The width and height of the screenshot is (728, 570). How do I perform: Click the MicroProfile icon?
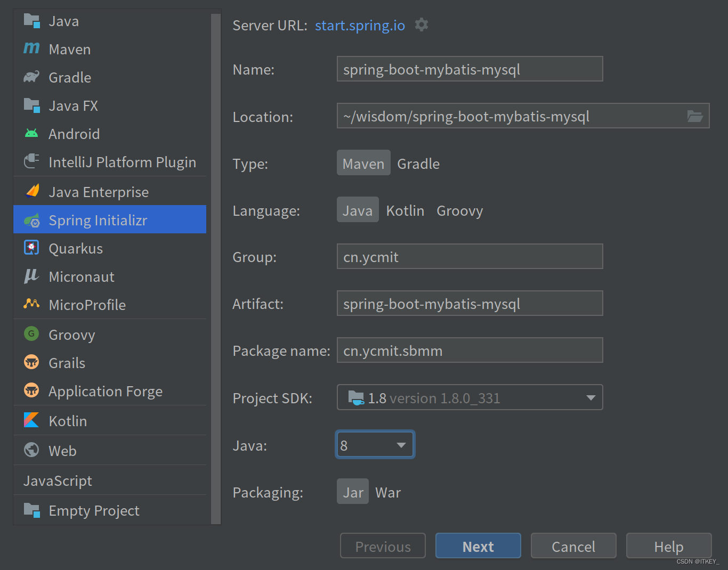tap(31, 304)
